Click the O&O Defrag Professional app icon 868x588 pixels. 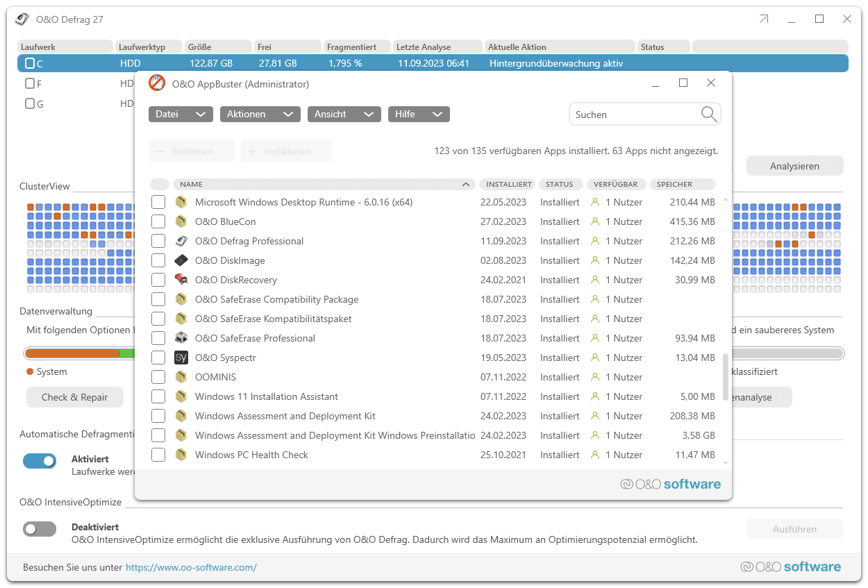181,241
